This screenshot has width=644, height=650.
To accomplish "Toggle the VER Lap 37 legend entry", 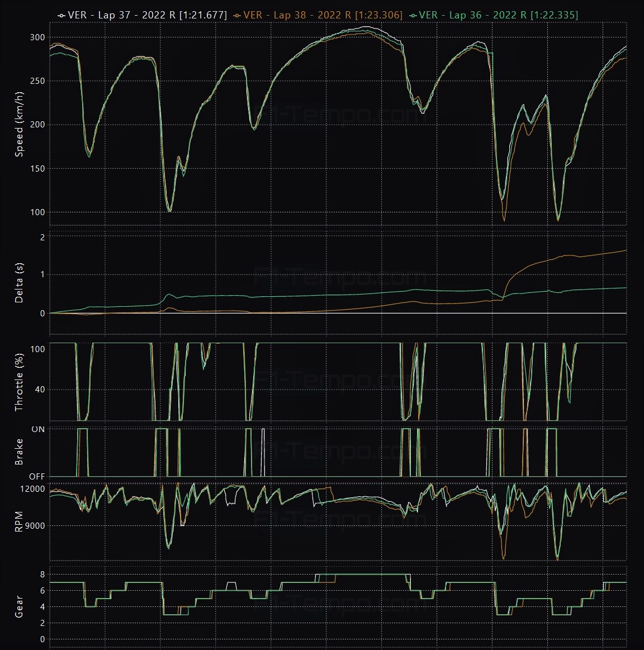I will click(x=148, y=15).
